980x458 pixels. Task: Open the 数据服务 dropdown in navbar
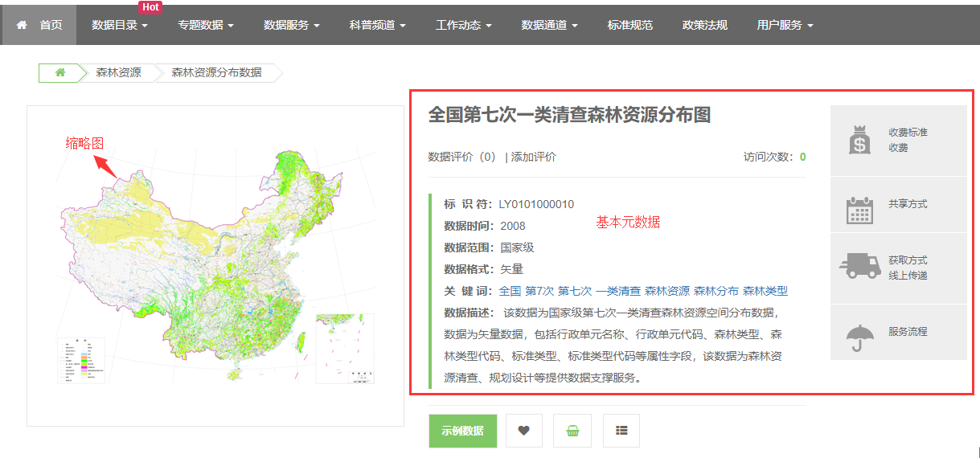coord(291,25)
